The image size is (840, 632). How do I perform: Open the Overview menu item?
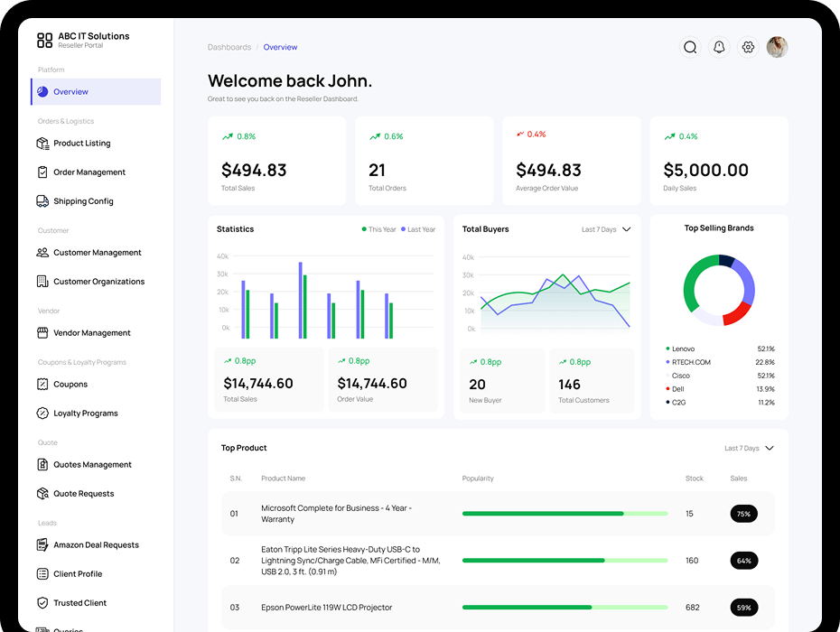coord(96,92)
